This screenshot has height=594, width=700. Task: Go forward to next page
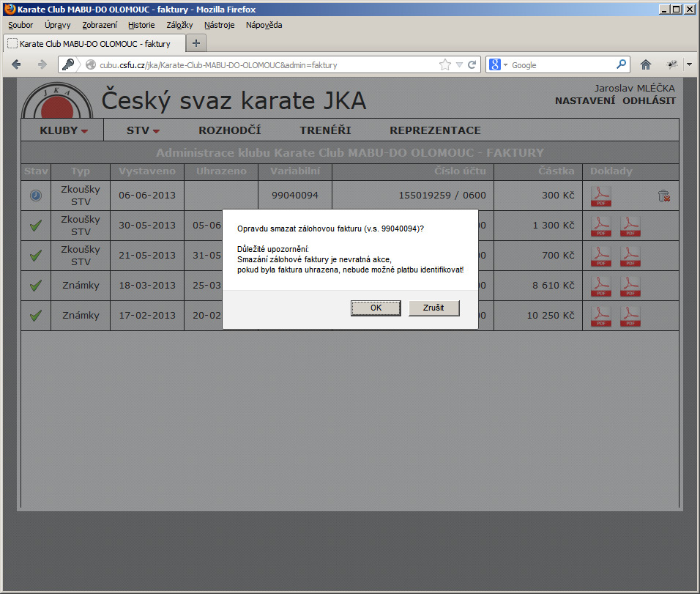[x=42, y=64]
